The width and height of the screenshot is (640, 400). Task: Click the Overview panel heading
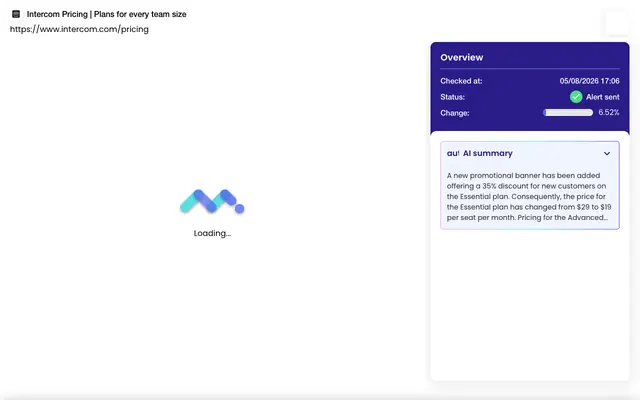tap(462, 58)
